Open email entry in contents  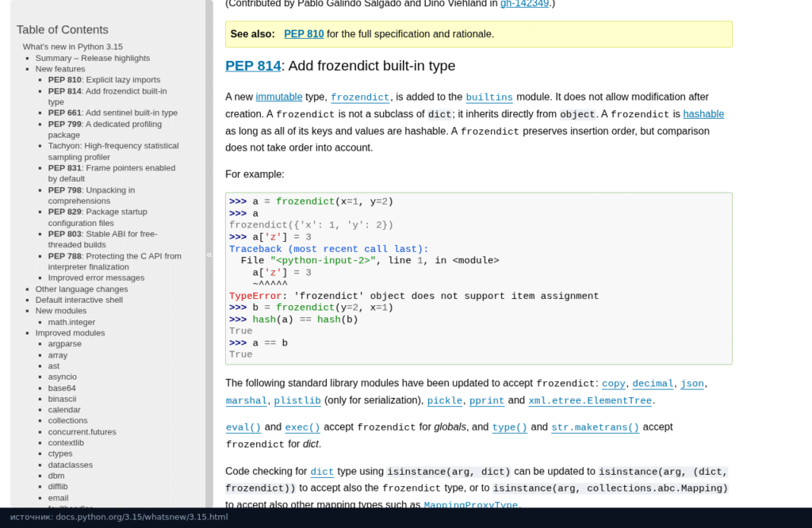pyautogui.click(x=58, y=499)
